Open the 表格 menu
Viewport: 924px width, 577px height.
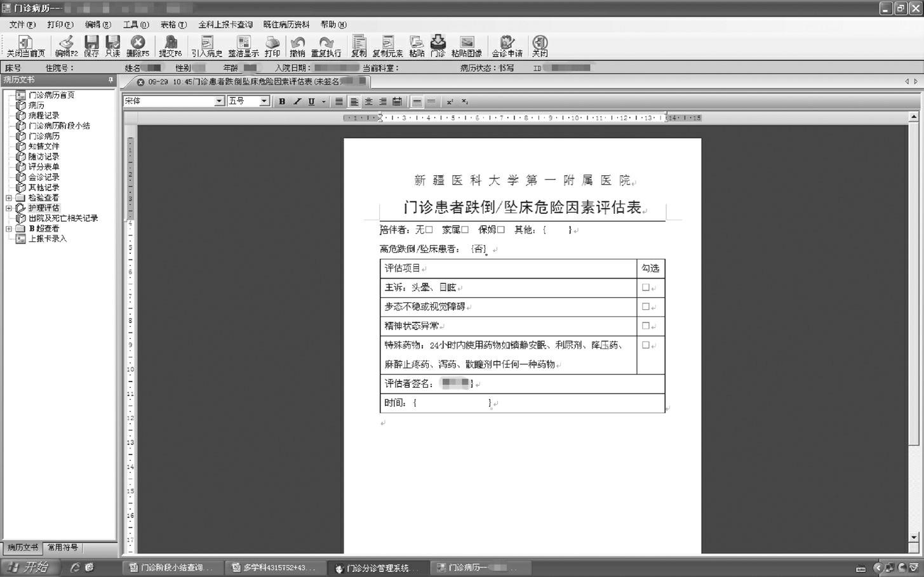click(x=173, y=25)
